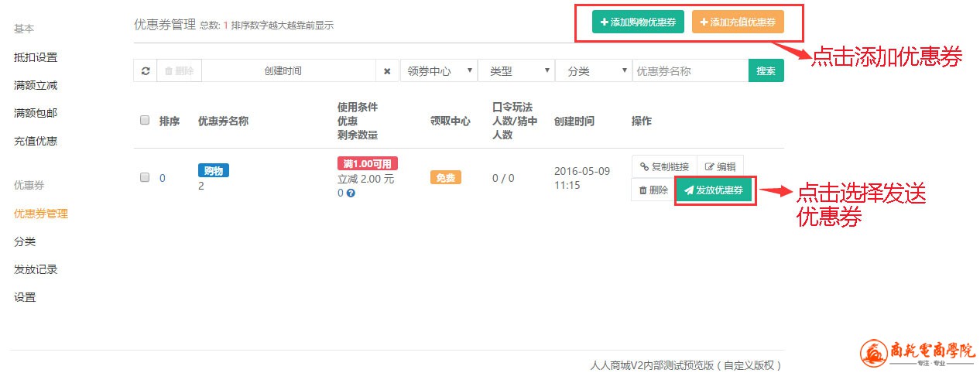This screenshot has width=980, height=373.
Task: Click 添加充值优惠券 to add a recharge coupon
Action: 737,22
